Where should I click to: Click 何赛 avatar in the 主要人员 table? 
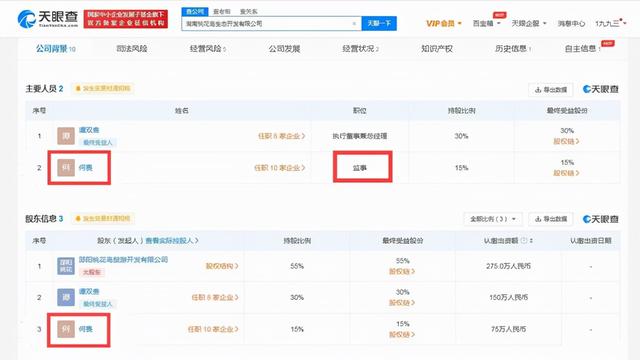click(66, 167)
